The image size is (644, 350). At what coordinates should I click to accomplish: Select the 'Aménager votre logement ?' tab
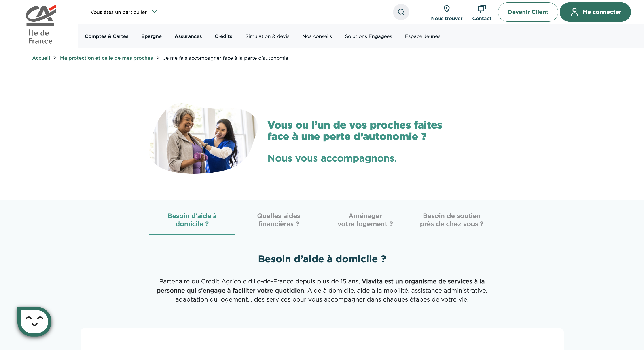(365, 220)
